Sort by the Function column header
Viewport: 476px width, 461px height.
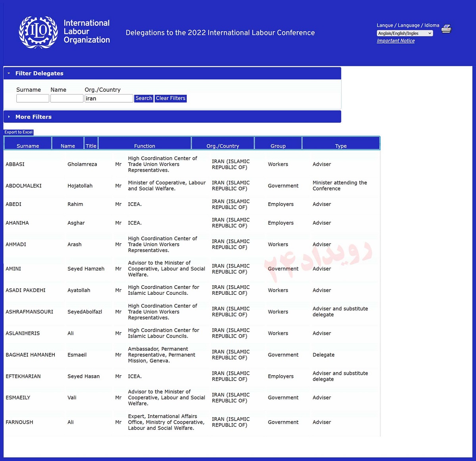[144, 146]
